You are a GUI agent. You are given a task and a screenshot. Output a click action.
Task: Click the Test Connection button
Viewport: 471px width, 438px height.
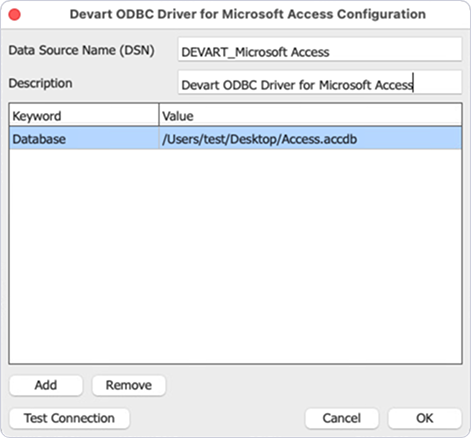tap(69, 418)
